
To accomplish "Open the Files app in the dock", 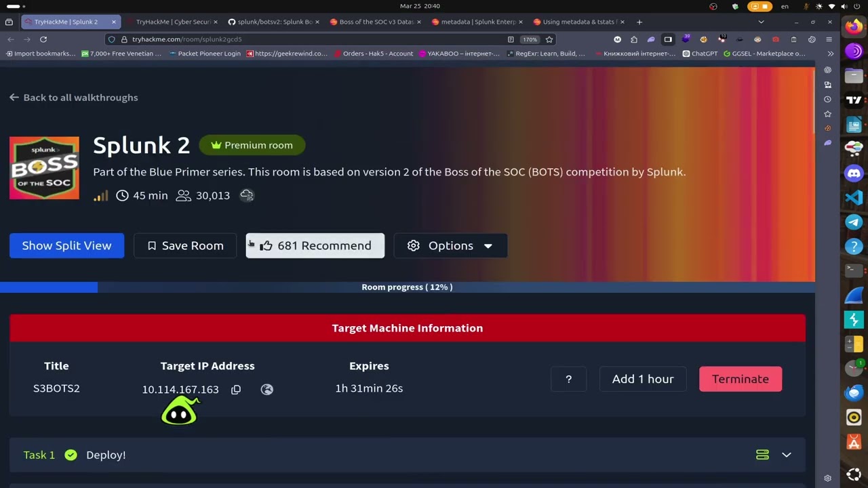I will point(854,76).
